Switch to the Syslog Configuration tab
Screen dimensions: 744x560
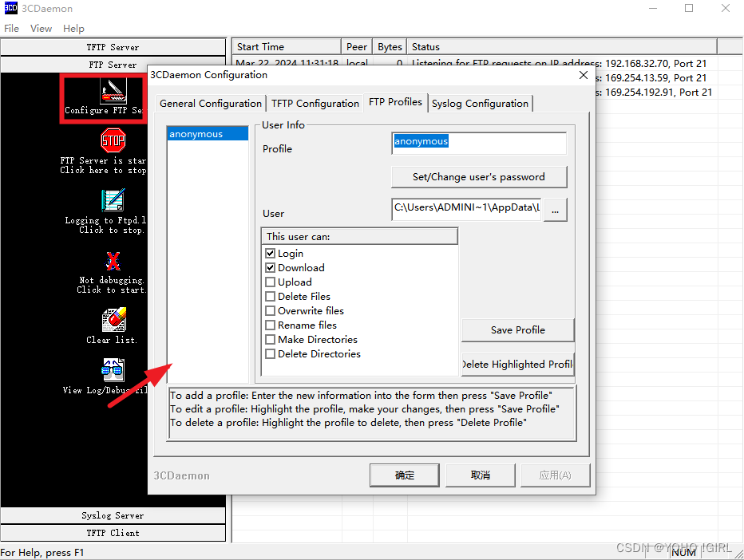tap(480, 104)
